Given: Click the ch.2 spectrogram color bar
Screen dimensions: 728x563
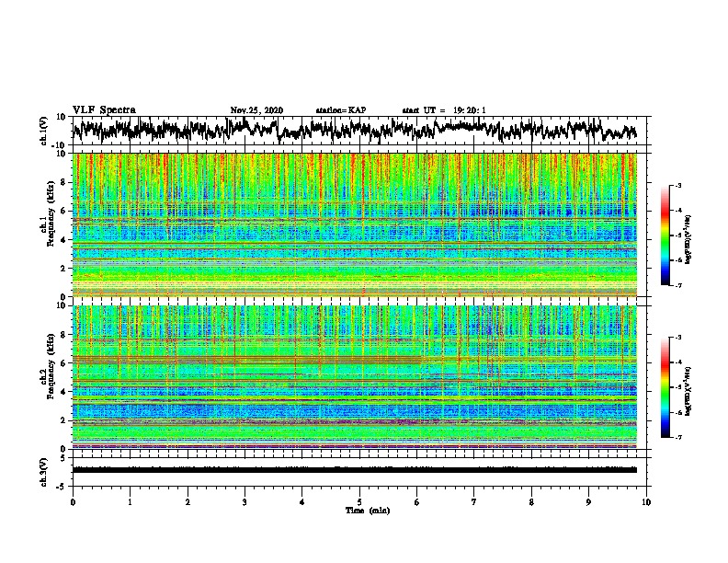Looking at the screenshot, I should [x=665, y=387].
